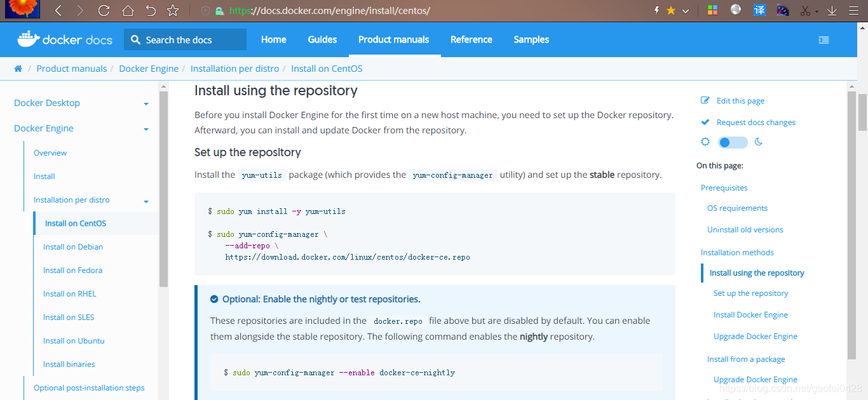This screenshot has height=400, width=868.
Task: Click the left sidebar scrollbar thumb
Action: coord(163,189)
